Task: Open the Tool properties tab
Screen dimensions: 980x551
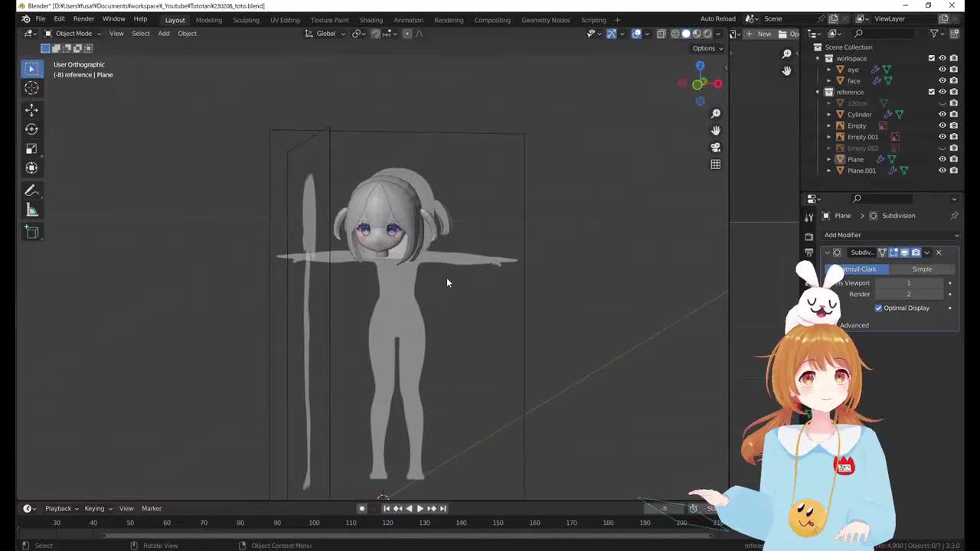Action: click(x=809, y=218)
